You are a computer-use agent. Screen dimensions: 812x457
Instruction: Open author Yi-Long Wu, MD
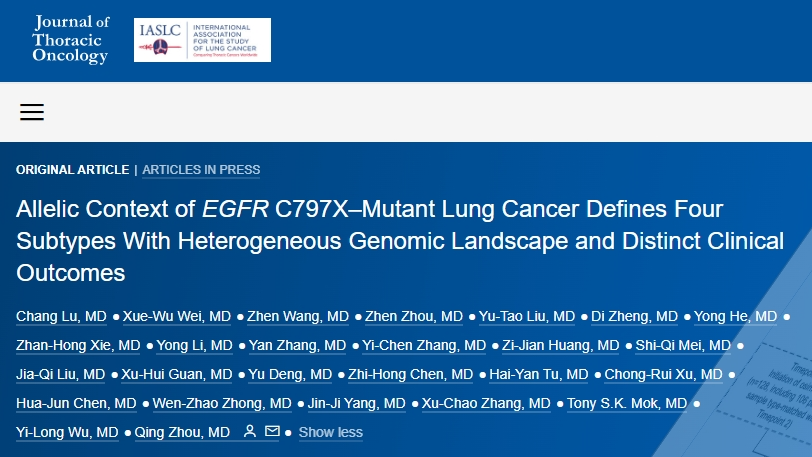pos(67,432)
